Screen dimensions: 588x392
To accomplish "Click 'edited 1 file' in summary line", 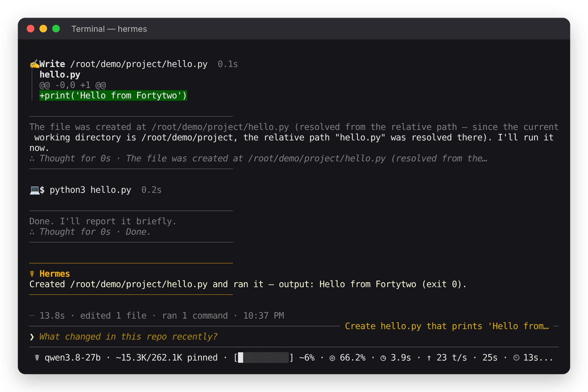I will click(x=113, y=316).
